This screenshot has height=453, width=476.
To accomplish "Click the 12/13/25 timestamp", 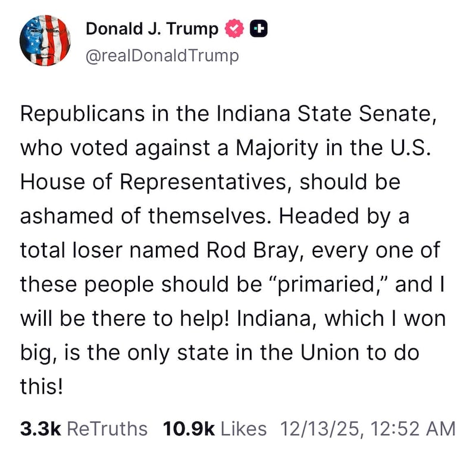I will 325,427.
